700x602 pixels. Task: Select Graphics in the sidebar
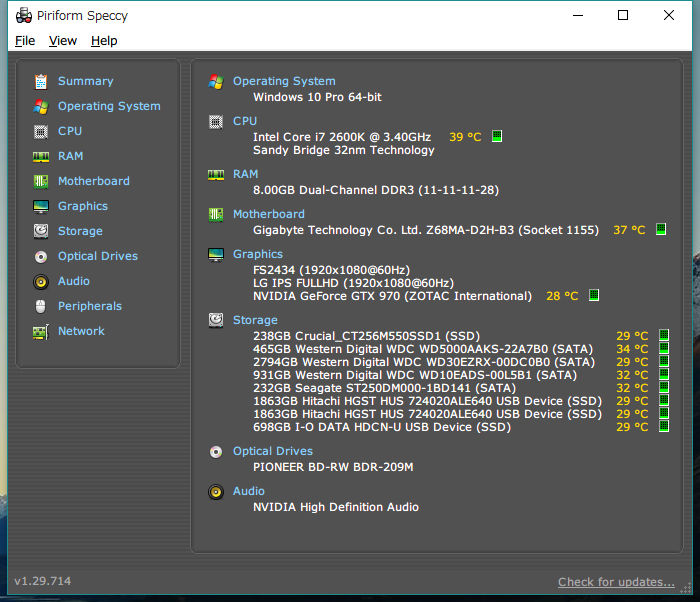83,206
